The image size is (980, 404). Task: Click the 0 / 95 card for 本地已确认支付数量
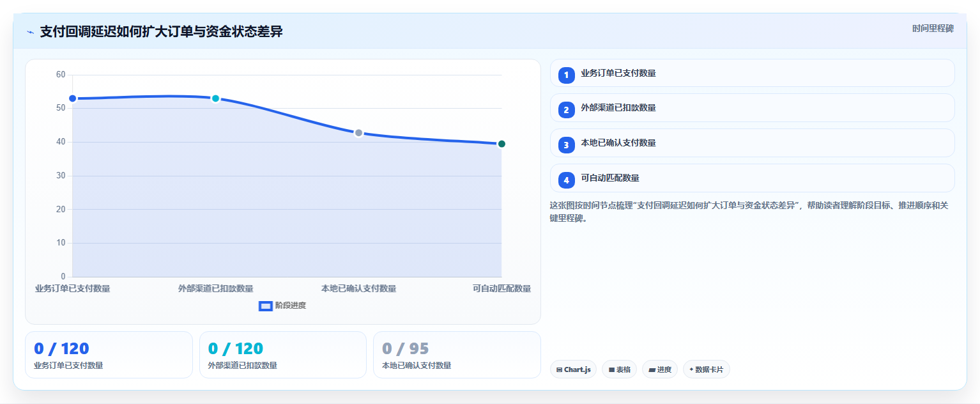point(457,355)
